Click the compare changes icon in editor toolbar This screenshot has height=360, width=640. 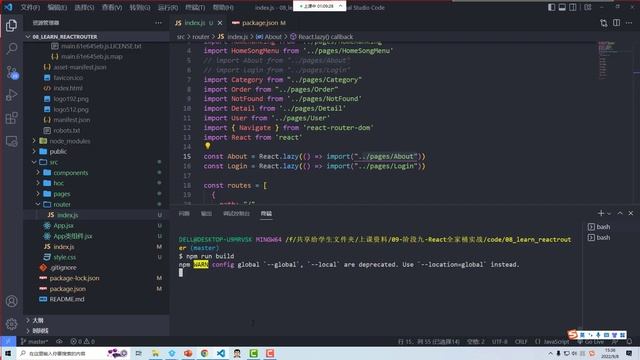[604, 23]
